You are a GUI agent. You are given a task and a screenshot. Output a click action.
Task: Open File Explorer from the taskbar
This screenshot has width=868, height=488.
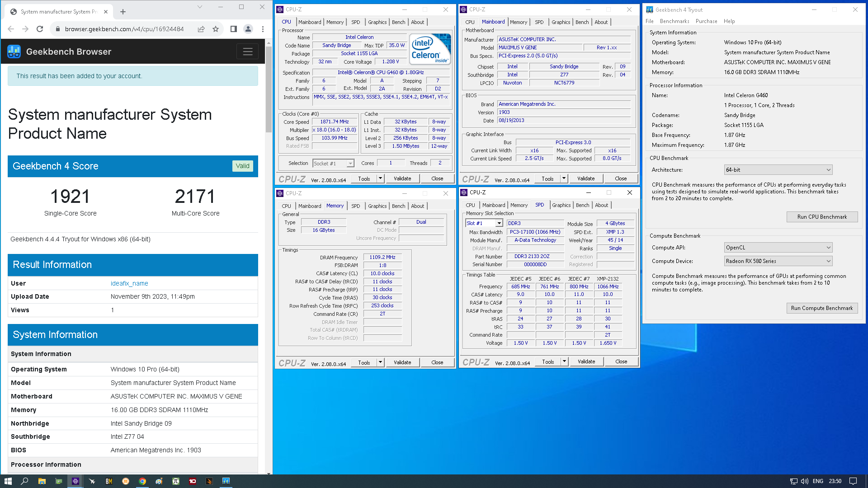click(42, 481)
